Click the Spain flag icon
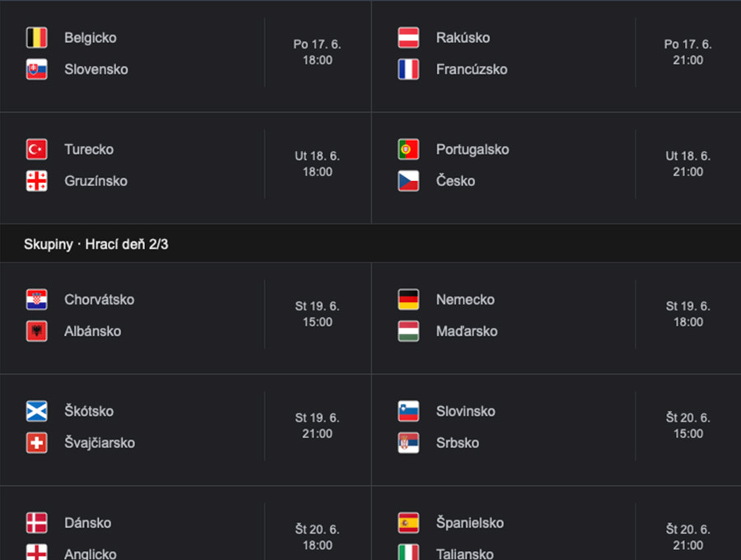Viewport: 741px width, 560px height. click(x=408, y=523)
